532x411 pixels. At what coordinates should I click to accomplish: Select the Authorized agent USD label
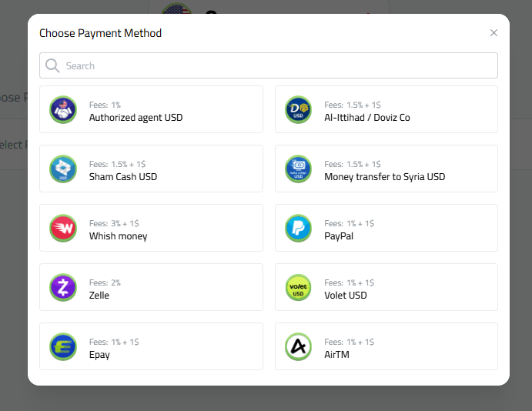136,117
